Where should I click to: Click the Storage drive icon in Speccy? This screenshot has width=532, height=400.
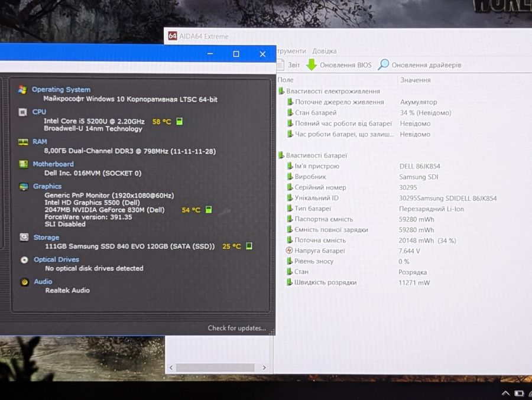click(x=24, y=237)
